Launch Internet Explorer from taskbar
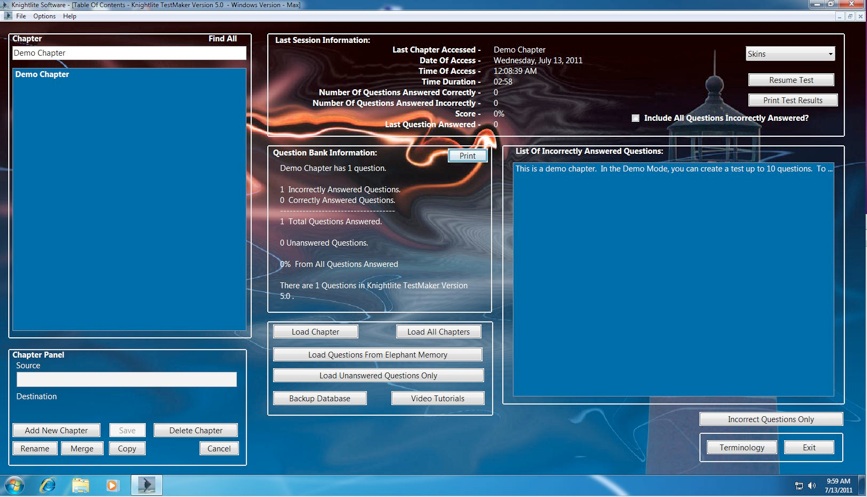The width and height of the screenshot is (867, 497). [x=48, y=485]
